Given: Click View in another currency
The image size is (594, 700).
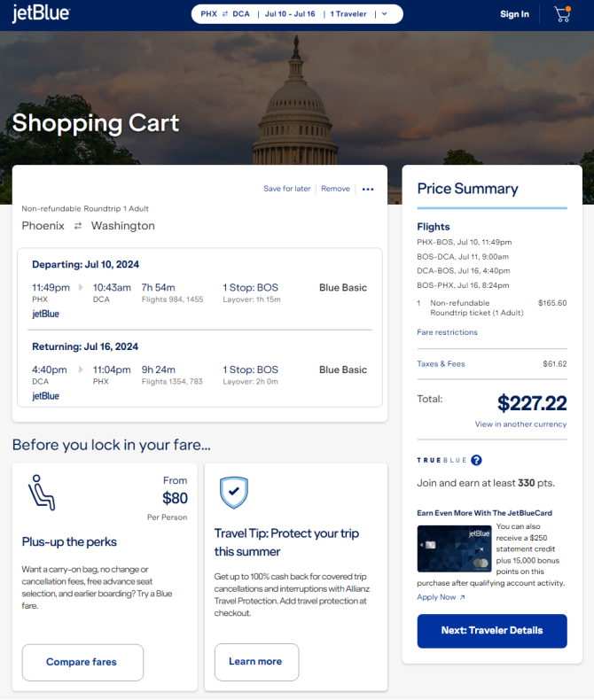Looking at the screenshot, I should coord(520,424).
